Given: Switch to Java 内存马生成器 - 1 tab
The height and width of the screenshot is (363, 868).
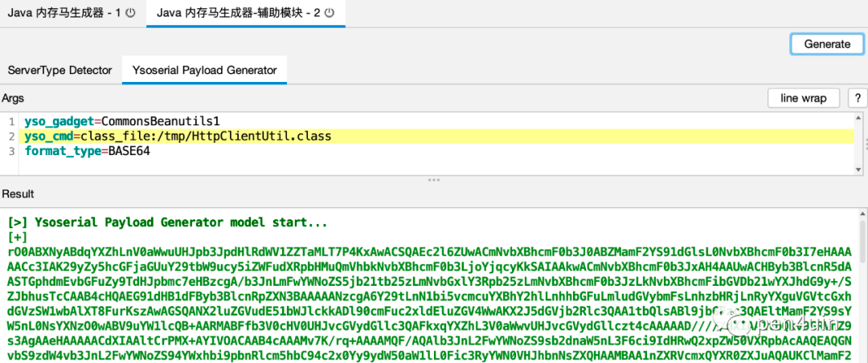Looking at the screenshot, I should tap(72, 13).
